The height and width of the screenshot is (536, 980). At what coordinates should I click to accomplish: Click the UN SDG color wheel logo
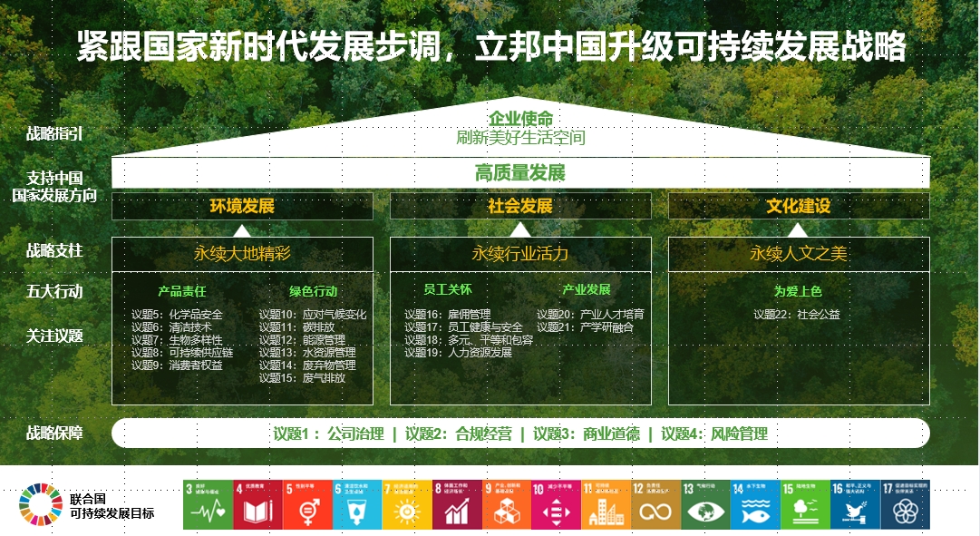pyautogui.click(x=41, y=505)
